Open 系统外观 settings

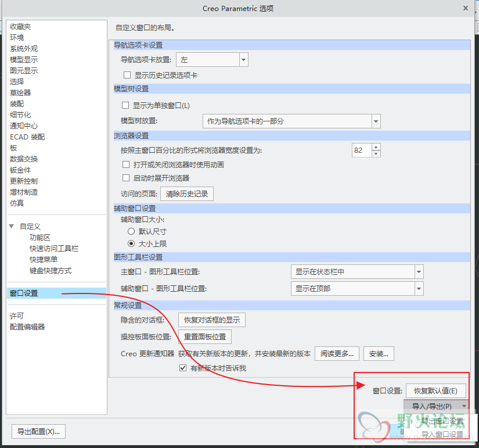24,49
